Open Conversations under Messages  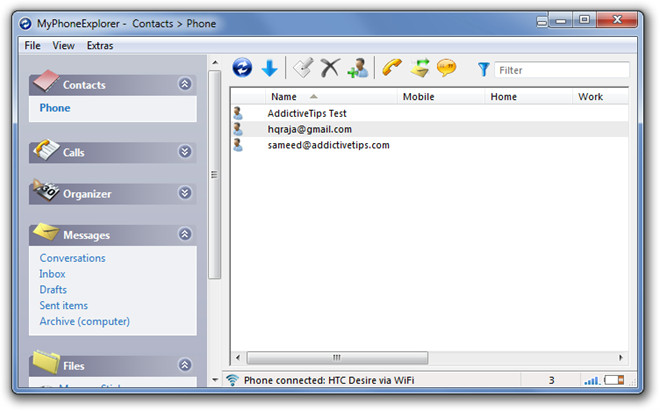click(x=72, y=258)
